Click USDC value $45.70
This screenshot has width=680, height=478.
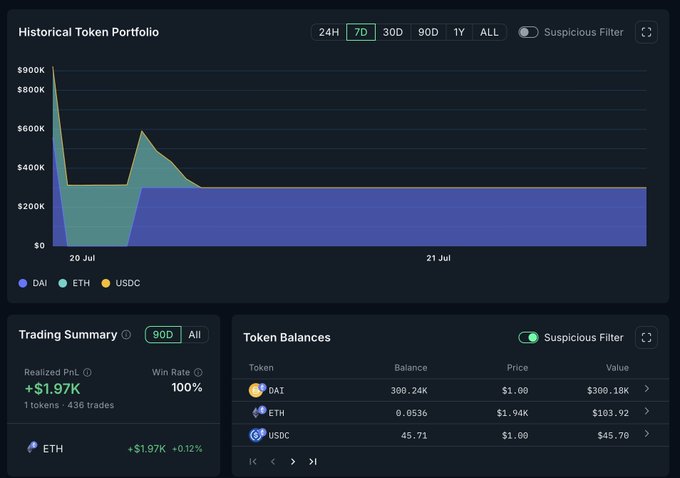pos(613,435)
